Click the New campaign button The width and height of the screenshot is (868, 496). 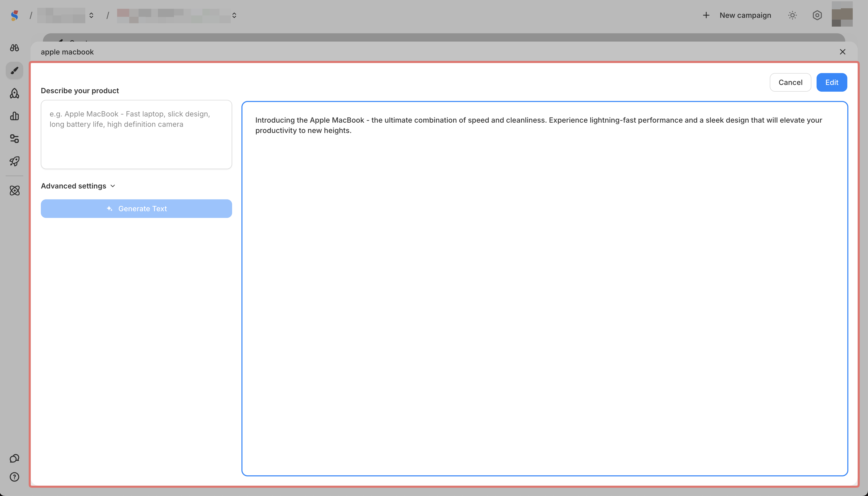(x=737, y=15)
